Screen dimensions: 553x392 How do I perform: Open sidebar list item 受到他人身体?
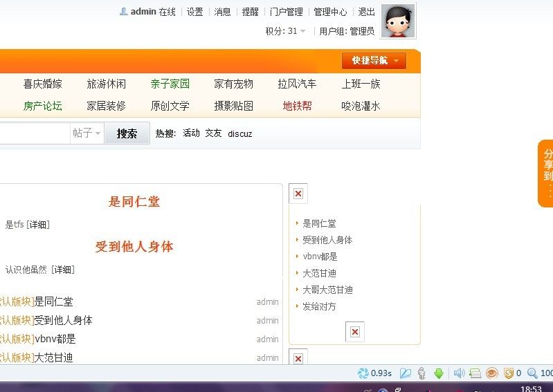(x=327, y=240)
